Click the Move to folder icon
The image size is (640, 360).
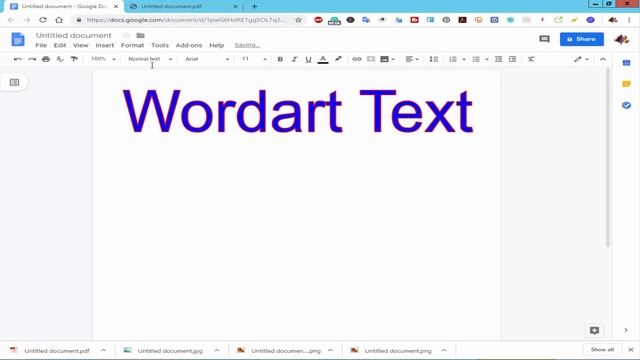[x=140, y=36]
